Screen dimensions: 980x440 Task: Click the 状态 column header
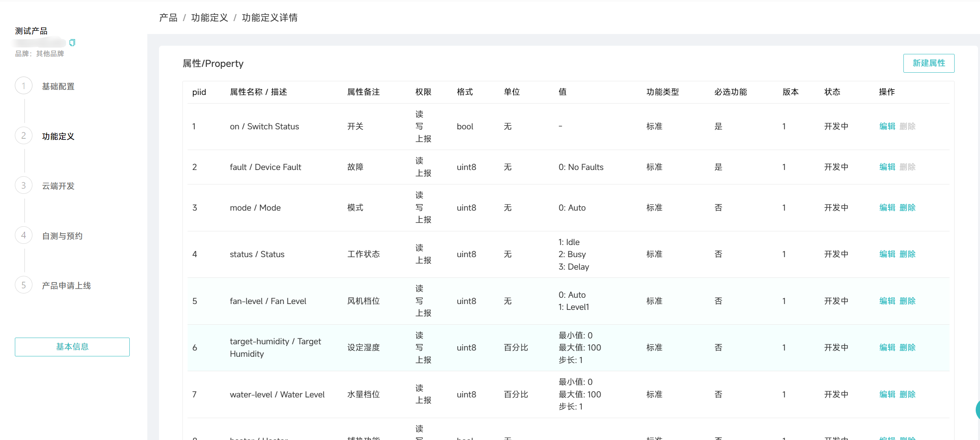pyautogui.click(x=832, y=92)
